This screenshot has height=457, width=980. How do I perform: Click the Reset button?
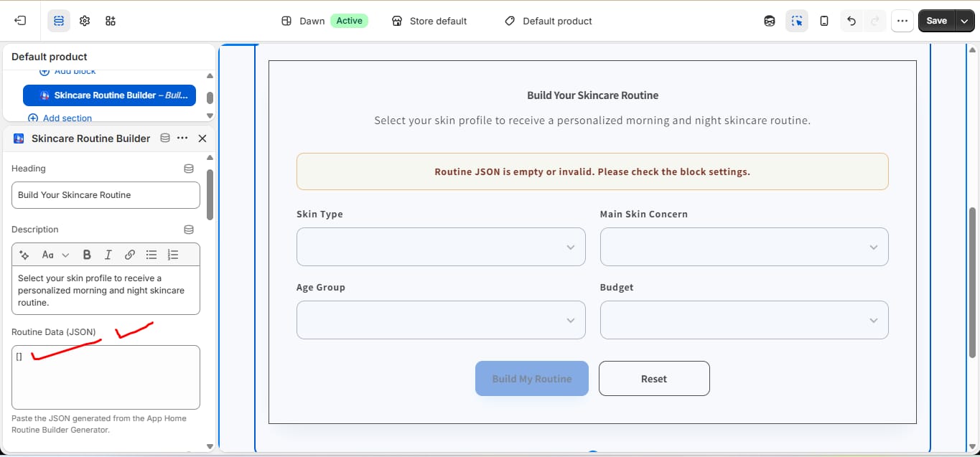point(654,379)
